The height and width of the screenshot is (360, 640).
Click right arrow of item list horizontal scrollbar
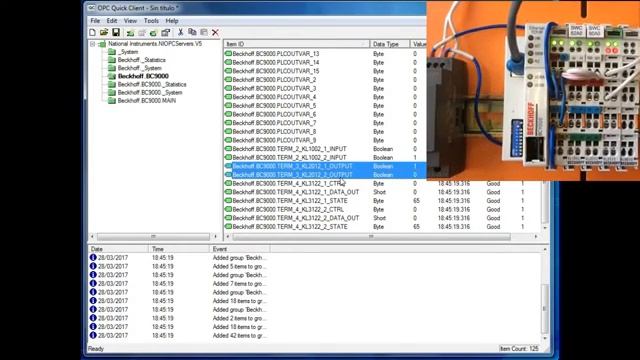536,236
